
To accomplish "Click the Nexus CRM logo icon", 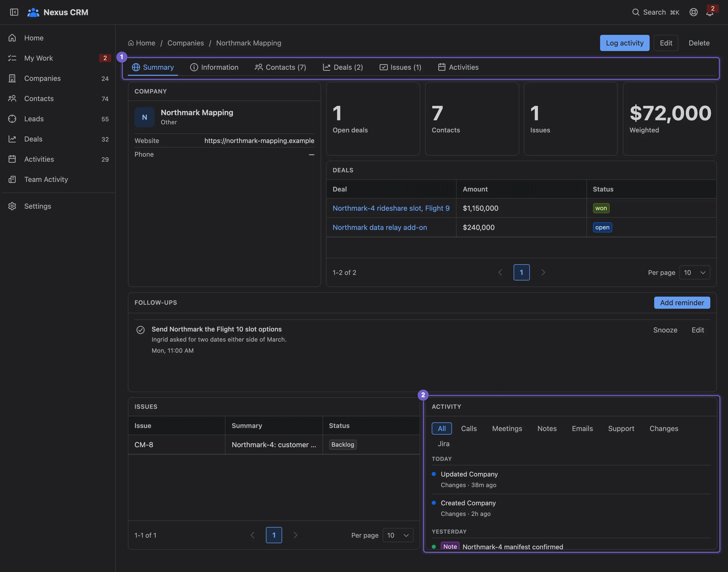I will pos(33,12).
